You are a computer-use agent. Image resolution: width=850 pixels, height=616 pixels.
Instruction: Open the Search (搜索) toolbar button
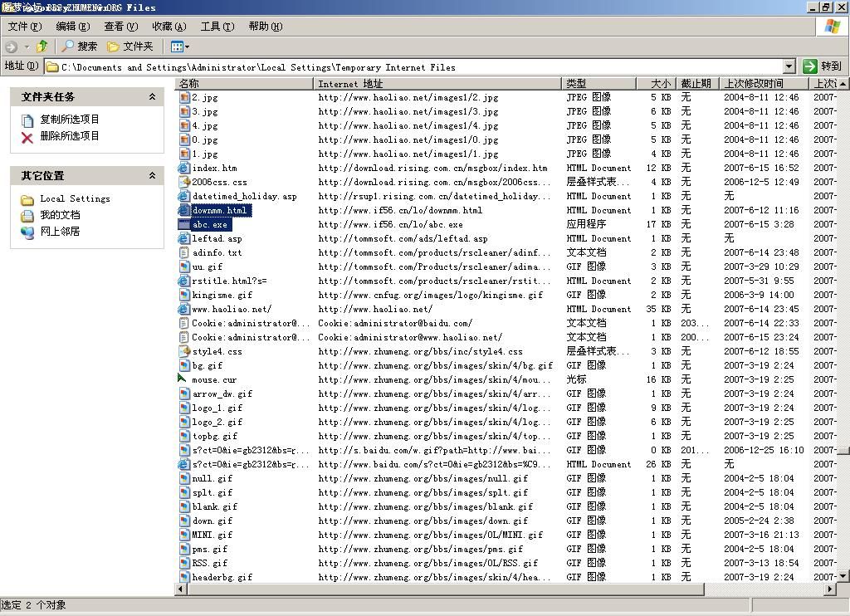point(79,46)
